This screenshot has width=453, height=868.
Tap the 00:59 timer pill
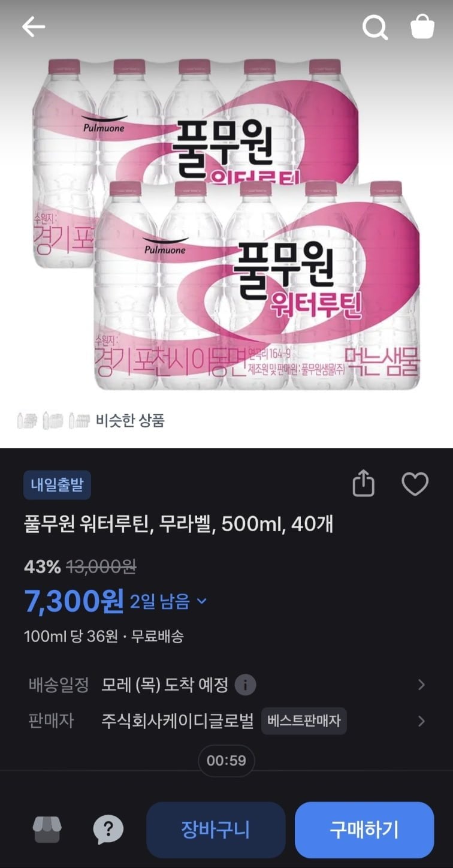coord(226,761)
